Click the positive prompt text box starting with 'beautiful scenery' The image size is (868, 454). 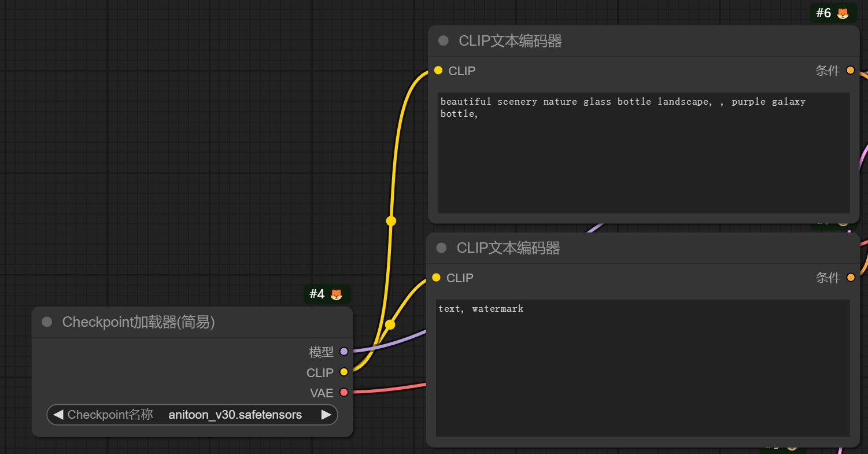[644, 153]
